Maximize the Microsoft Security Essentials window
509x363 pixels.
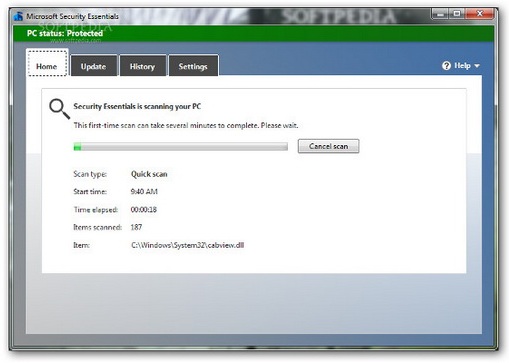pyautogui.click(x=457, y=14)
